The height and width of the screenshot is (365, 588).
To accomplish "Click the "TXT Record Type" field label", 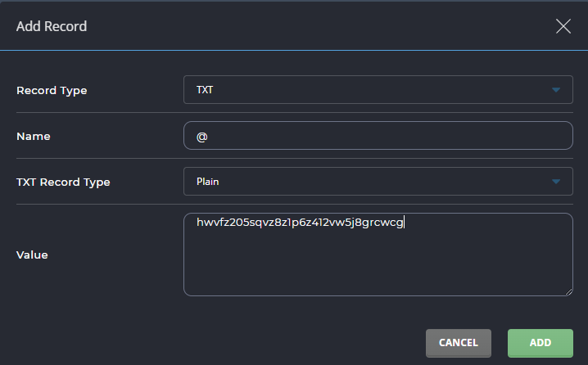I will (x=63, y=182).
